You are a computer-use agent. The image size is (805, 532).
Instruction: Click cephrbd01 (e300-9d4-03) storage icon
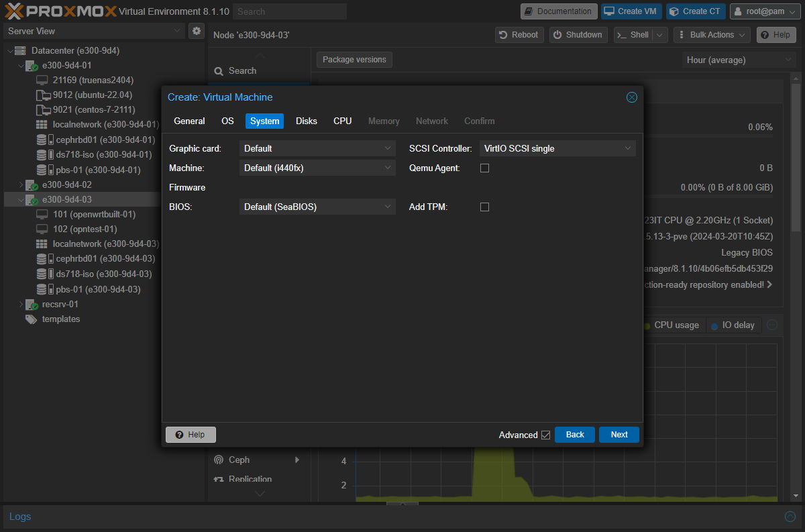(x=44, y=259)
